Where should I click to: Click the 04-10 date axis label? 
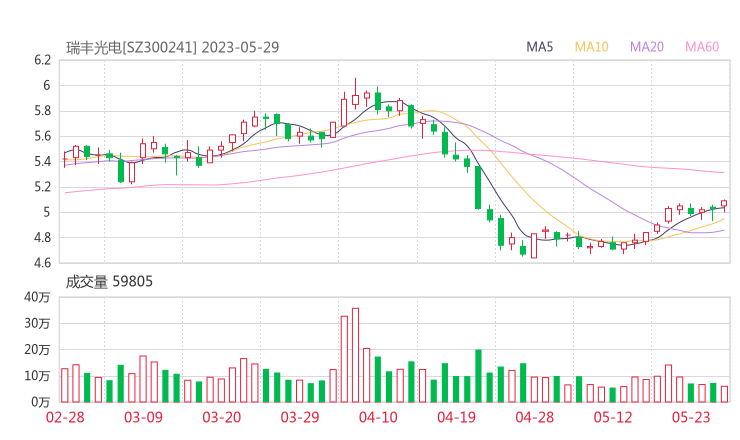tap(378, 417)
